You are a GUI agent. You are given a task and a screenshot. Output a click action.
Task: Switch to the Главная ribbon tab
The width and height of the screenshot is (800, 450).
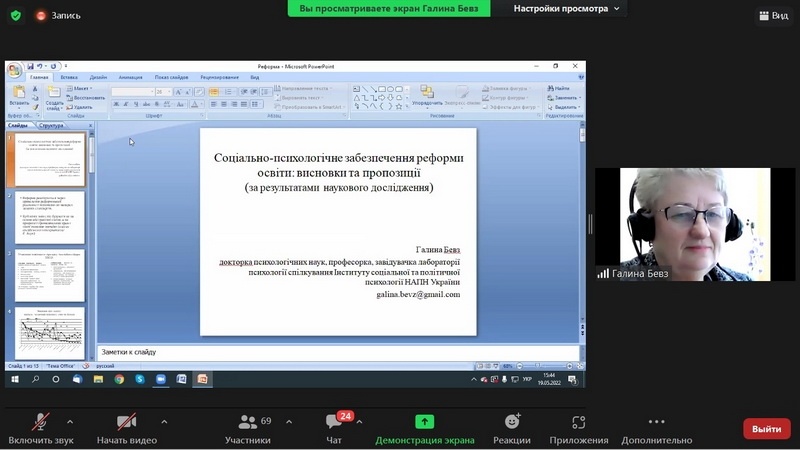coord(39,78)
